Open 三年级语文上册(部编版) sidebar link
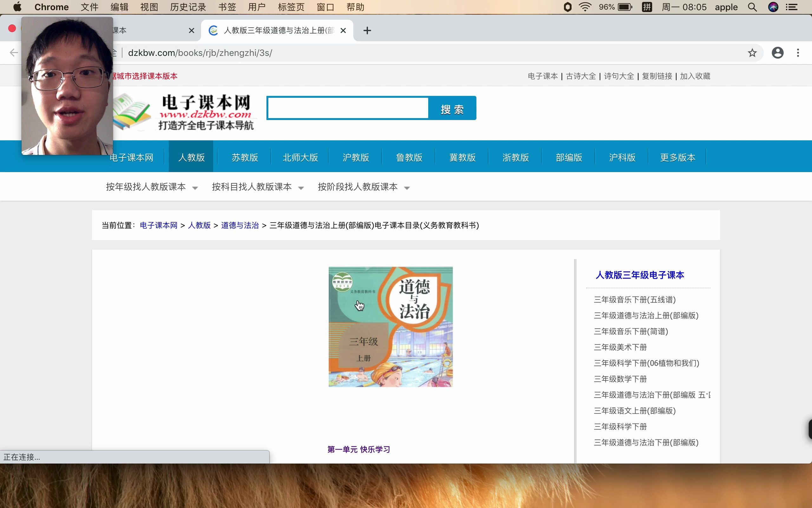812x508 pixels. click(x=634, y=411)
